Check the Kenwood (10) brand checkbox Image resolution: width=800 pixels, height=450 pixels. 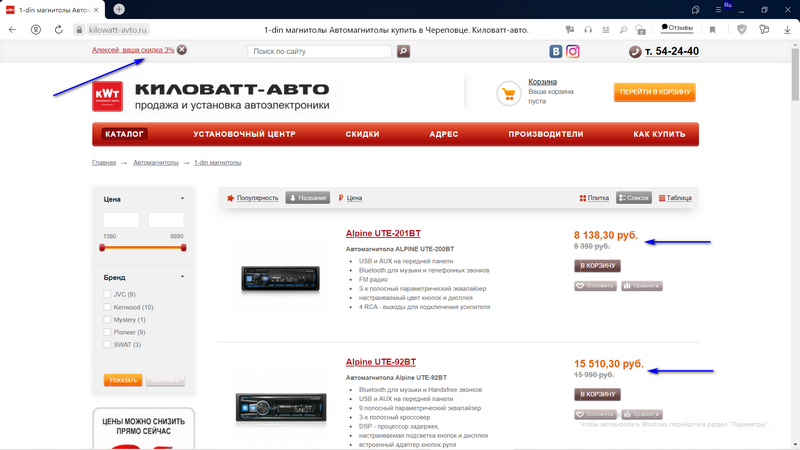click(x=107, y=307)
